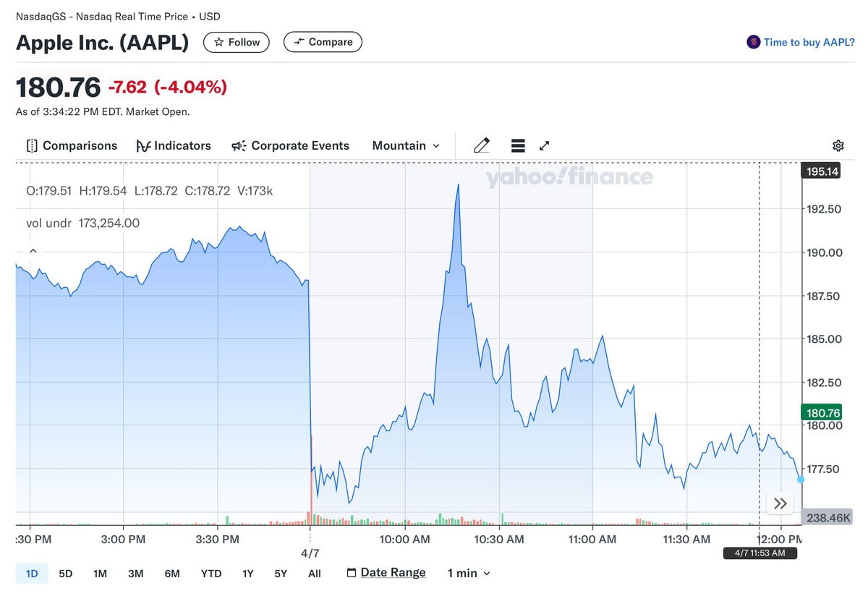
Task: Select the pencil draw tool
Action: (x=482, y=145)
